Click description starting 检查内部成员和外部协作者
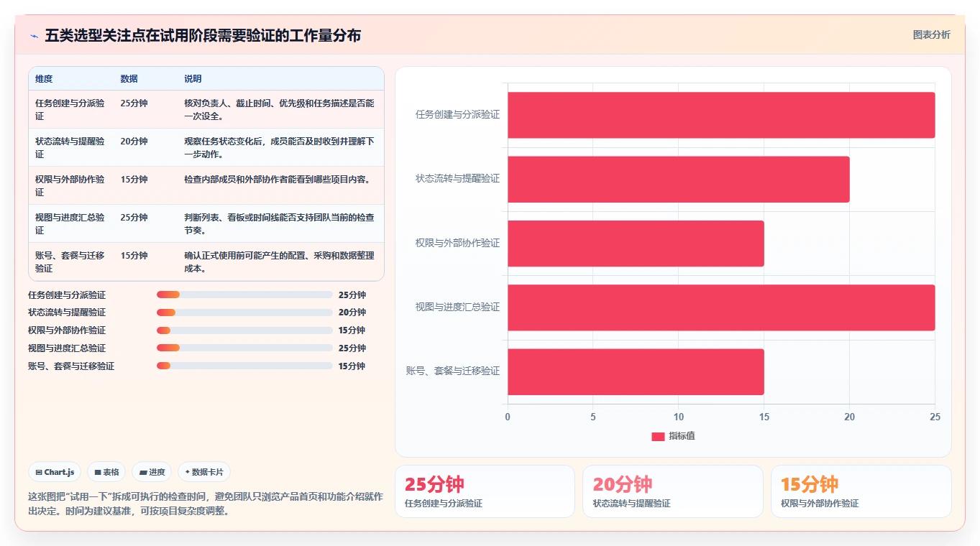Screen dimensions: 980x546 click(x=278, y=180)
